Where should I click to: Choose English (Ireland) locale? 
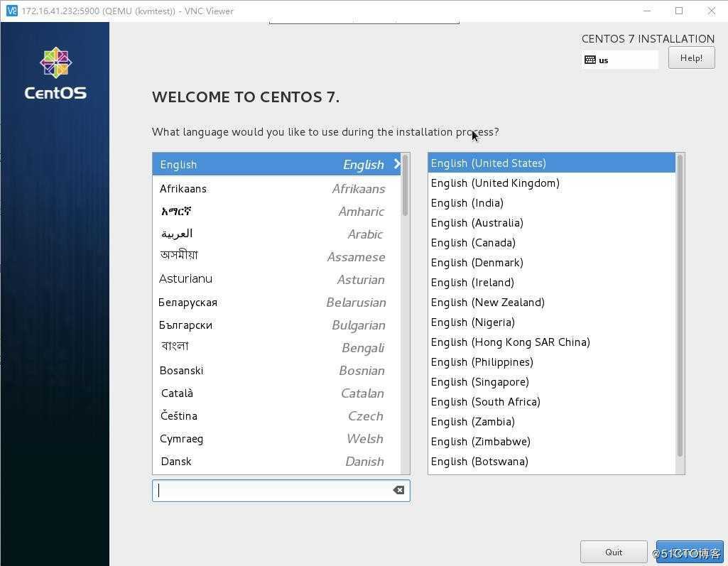coord(552,283)
